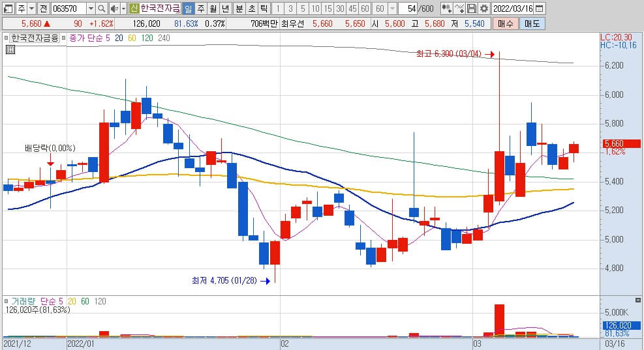Click the small square left of 한국전자금융 label
The height and width of the screenshot is (350, 644).
[x=6, y=38]
